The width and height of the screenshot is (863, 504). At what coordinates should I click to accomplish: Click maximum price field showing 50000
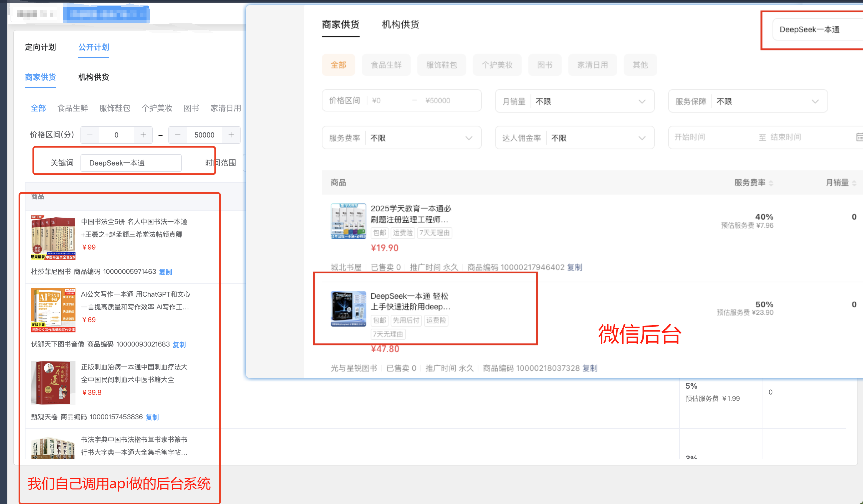click(205, 135)
